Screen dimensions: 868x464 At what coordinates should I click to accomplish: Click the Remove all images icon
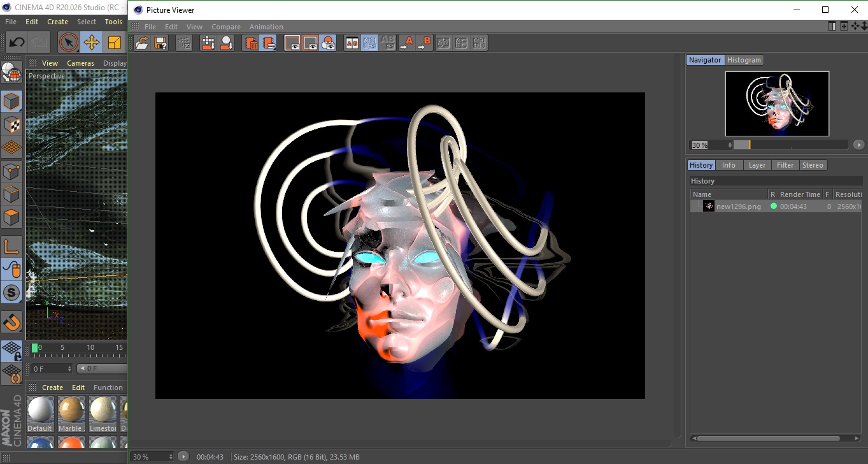269,43
